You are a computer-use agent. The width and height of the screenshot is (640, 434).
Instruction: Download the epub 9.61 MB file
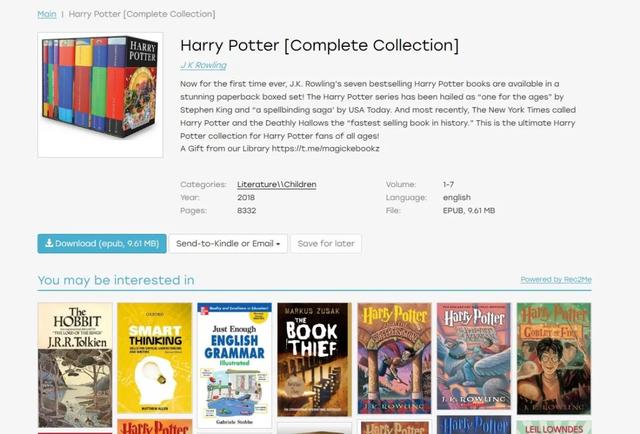coord(102,244)
